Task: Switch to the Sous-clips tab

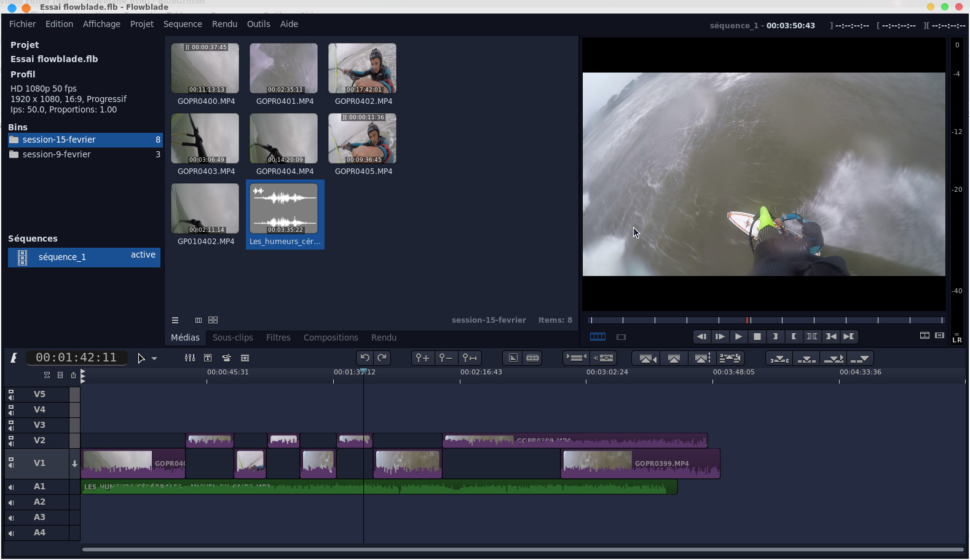Action: 233,337
